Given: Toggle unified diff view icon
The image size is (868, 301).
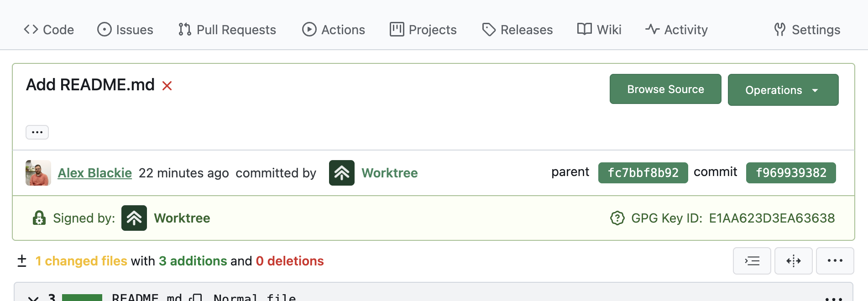Looking at the screenshot, I should pos(752,261).
